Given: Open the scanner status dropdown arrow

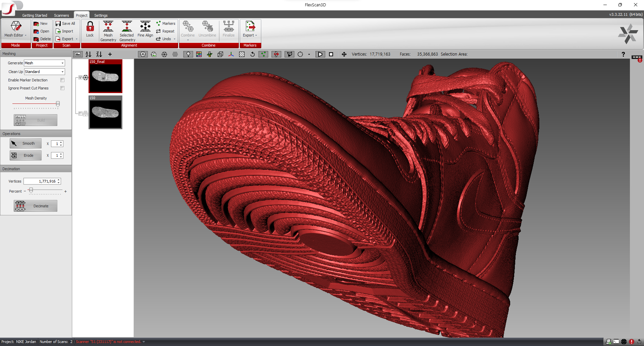Looking at the screenshot, I should tap(144, 342).
